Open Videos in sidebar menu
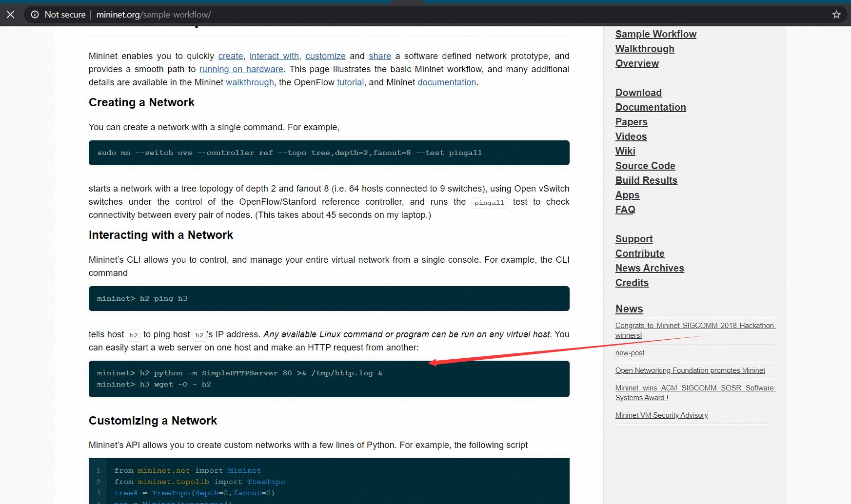The width and height of the screenshot is (851, 504). 631,136
